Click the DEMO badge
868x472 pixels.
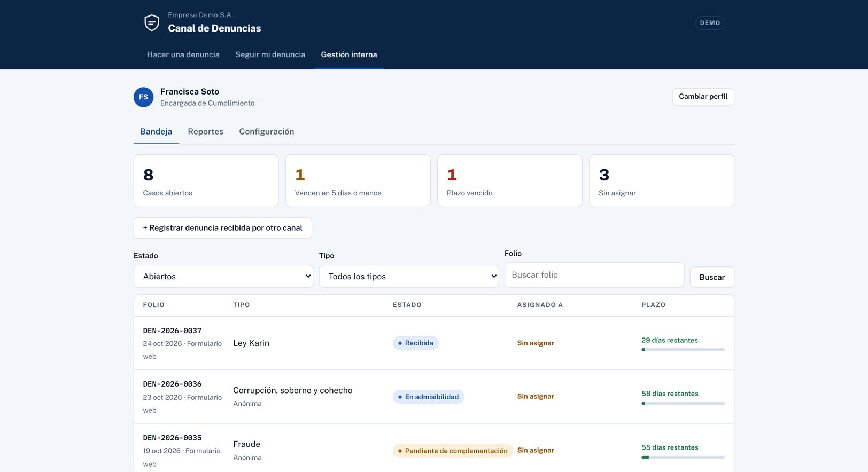pos(710,23)
